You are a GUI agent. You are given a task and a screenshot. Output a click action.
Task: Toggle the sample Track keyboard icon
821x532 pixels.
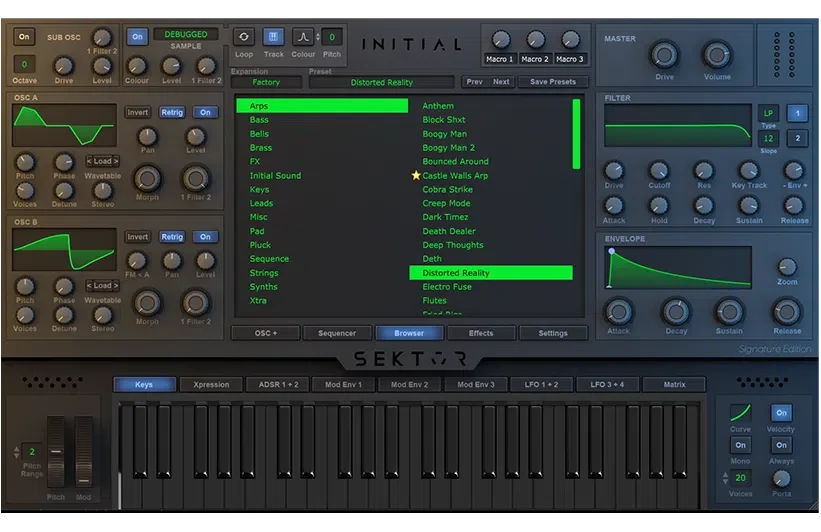(273, 37)
